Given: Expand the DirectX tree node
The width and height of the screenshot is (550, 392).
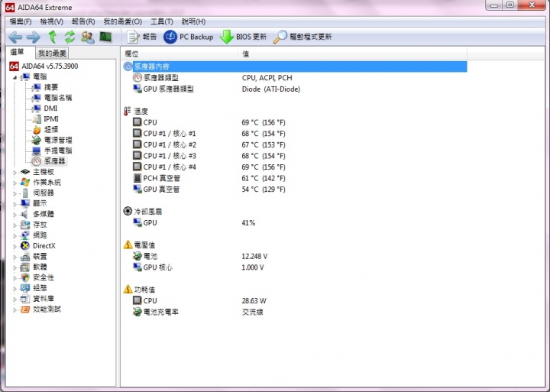Looking at the screenshot, I should click(x=15, y=246).
